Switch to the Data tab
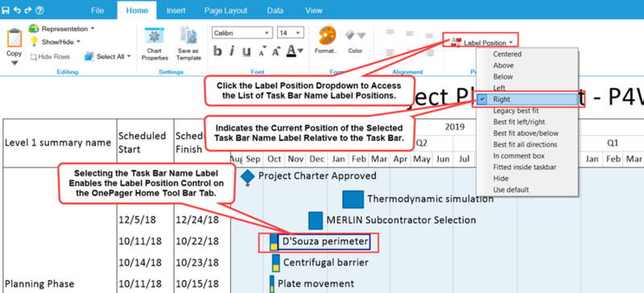Screen dimensions: 644x293 (x=275, y=10)
